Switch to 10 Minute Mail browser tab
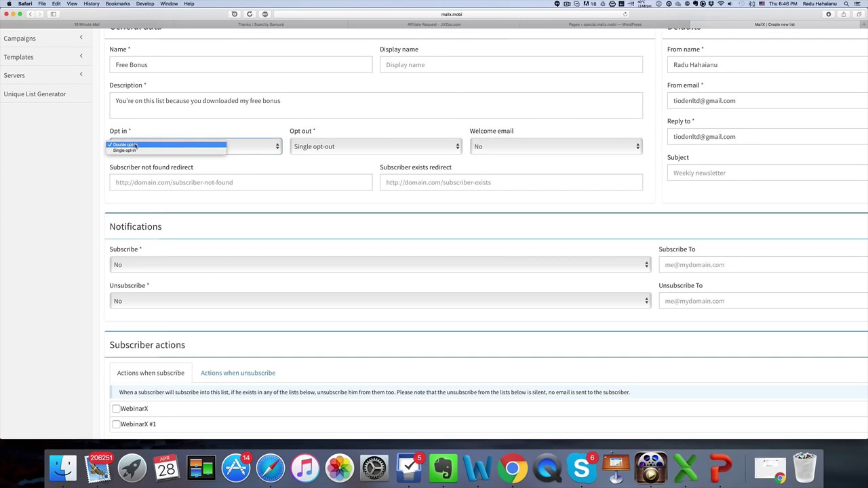 (x=87, y=24)
